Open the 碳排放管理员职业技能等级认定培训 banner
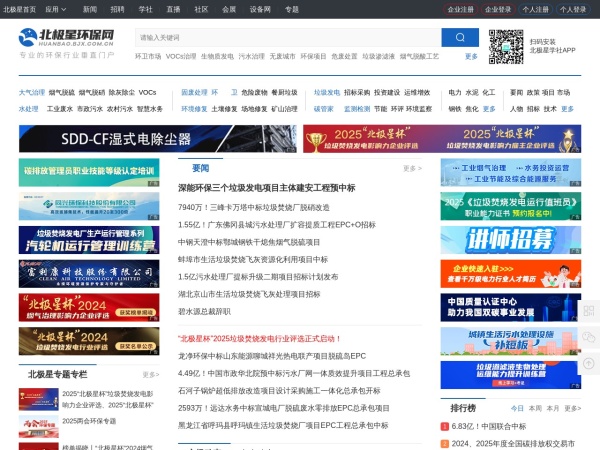600x450 pixels. (x=89, y=173)
